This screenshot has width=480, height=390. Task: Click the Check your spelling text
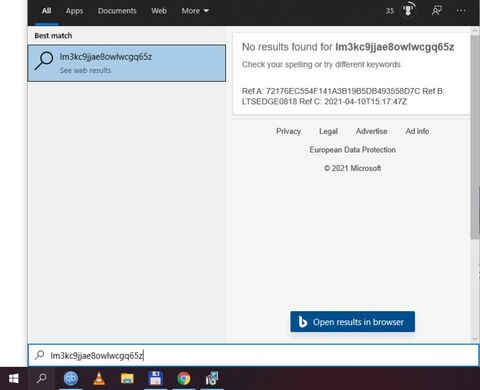321,64
